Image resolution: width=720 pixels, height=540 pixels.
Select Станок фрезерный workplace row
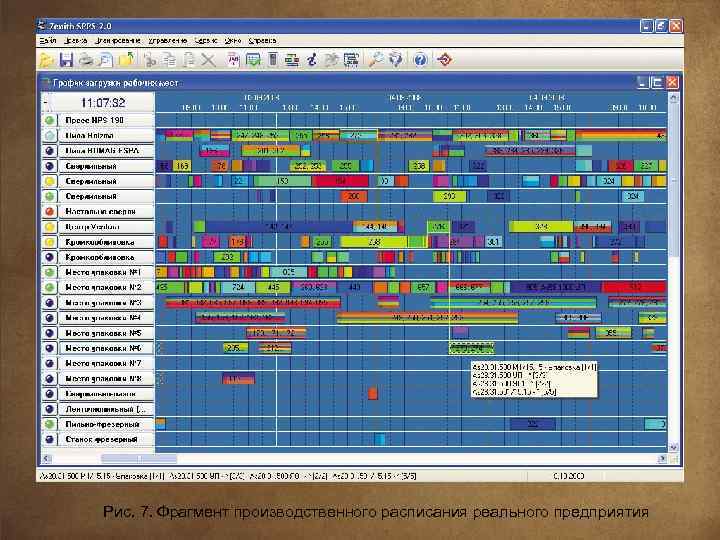pos(106,439)
